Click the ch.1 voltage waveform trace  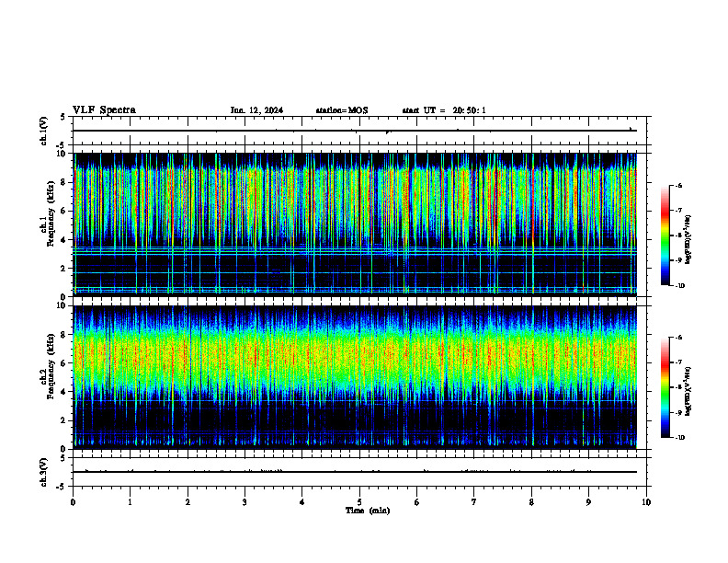click(355, 131)
